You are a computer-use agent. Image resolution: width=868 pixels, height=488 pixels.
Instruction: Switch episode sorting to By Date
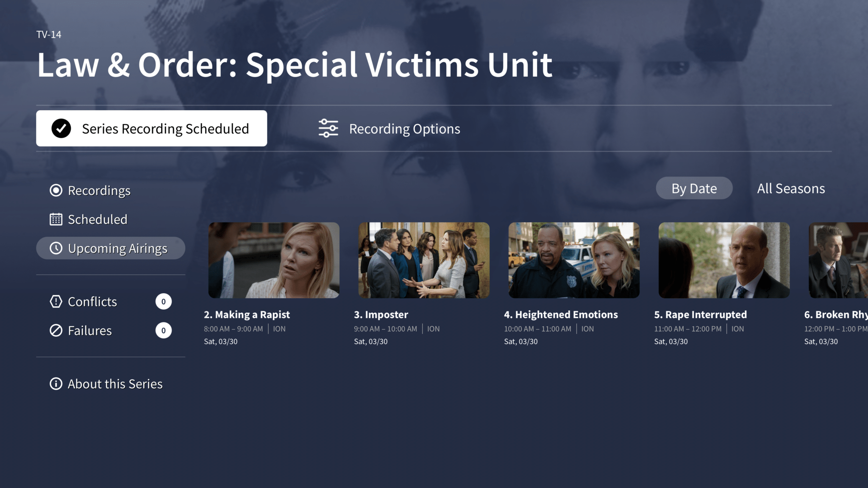pos(694,188)
